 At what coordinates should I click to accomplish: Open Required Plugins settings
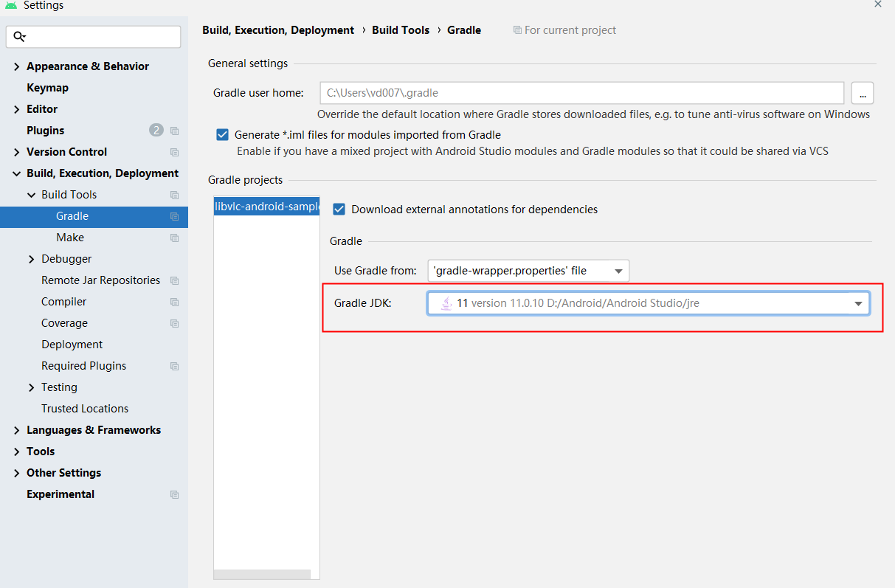(83, 366)
